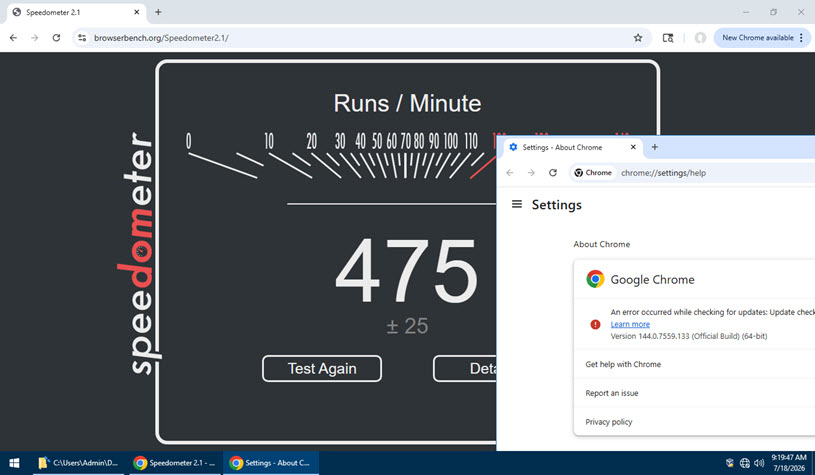The image size is (815, 475).
Task: Click the Chrome chip in Settings address bar
Action: [x=593, y=173]
